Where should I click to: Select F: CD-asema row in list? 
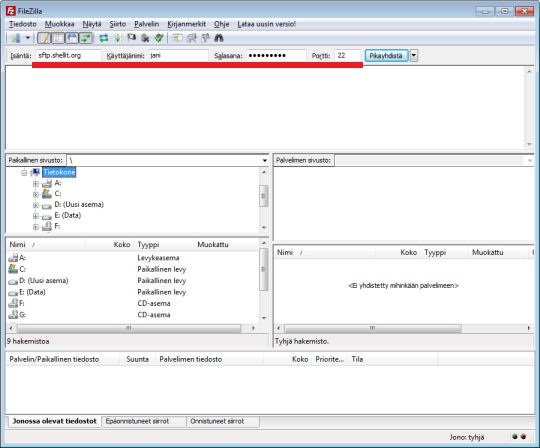pos(133,303)
